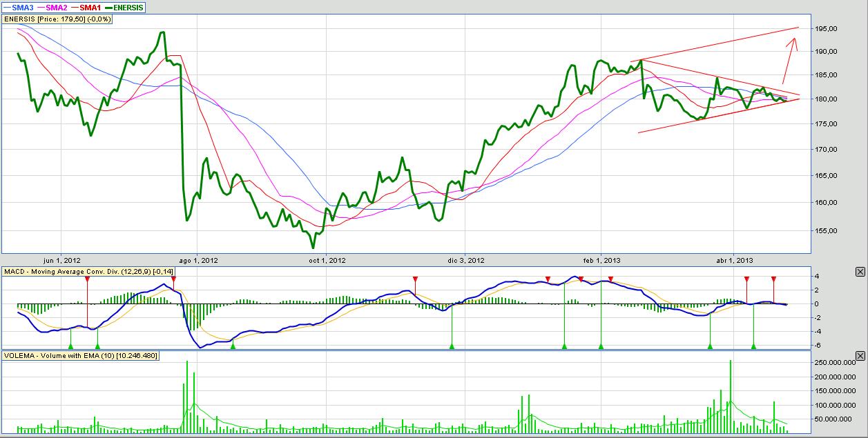Toggle the SMA1 legend entry

(86, 6)
